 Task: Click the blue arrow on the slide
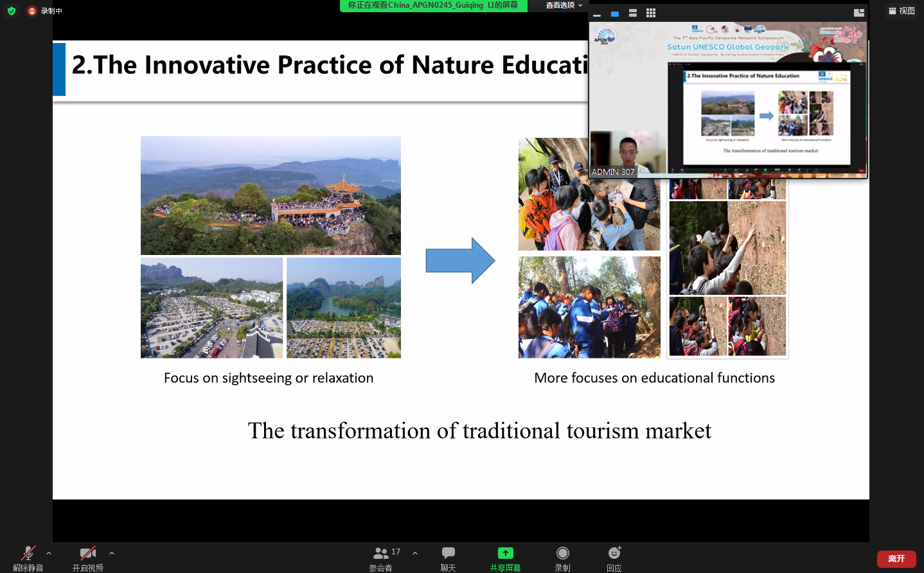coord(460,261)
